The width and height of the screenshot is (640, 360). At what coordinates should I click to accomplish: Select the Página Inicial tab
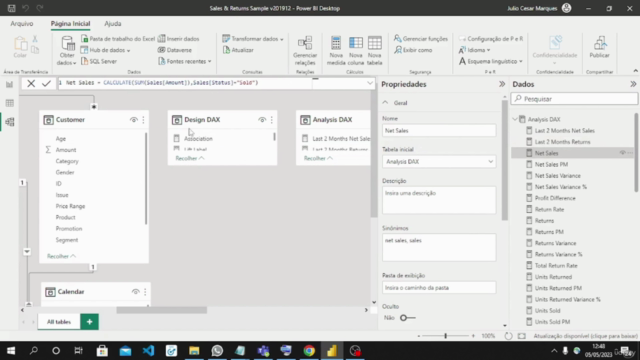pos(70,24)
